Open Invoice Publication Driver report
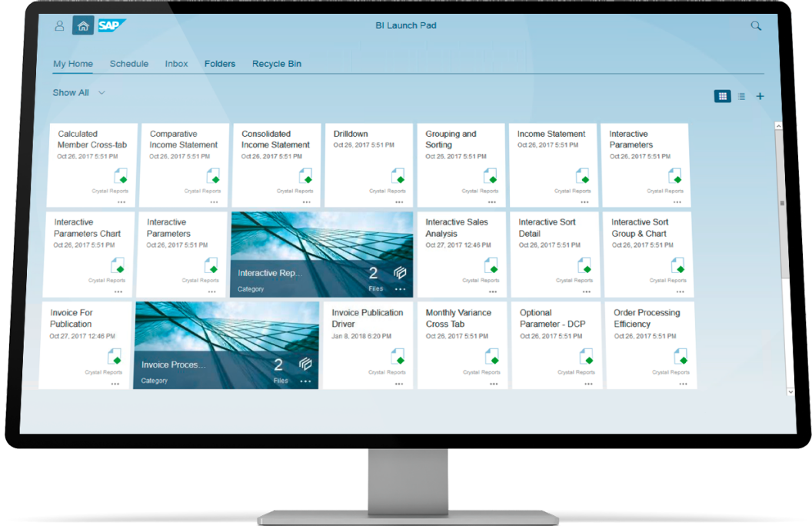Viewport: 812px width, 526px height. [368, 345]
